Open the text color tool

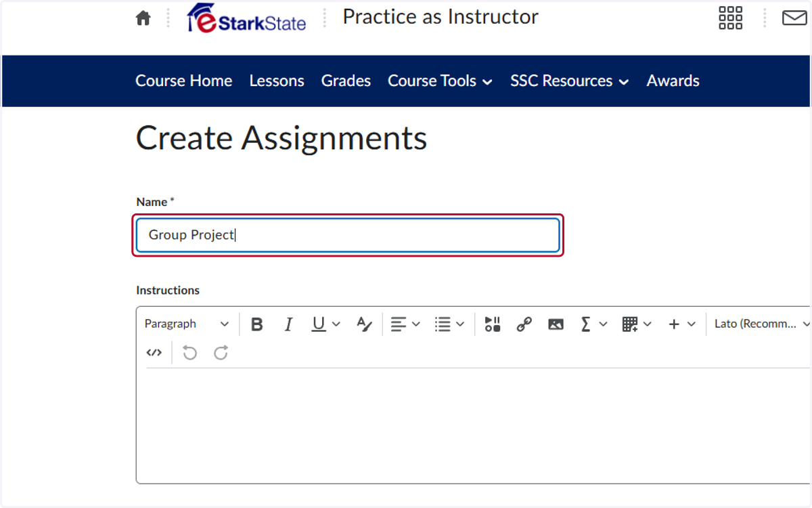[364, 324]
